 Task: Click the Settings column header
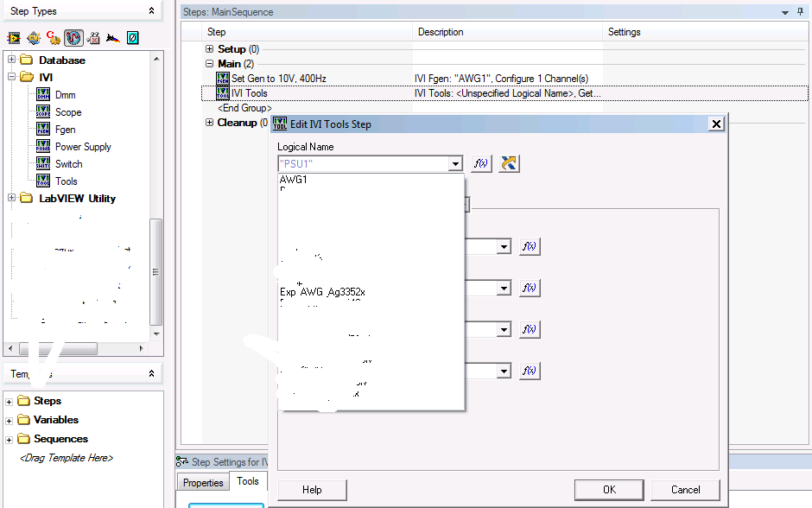(x=706, y=32)
